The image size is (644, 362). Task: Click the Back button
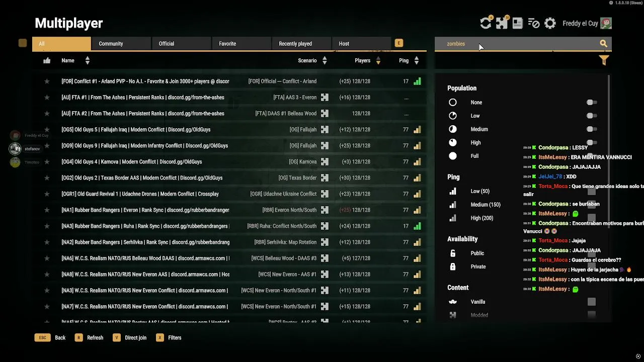point(50,338)
